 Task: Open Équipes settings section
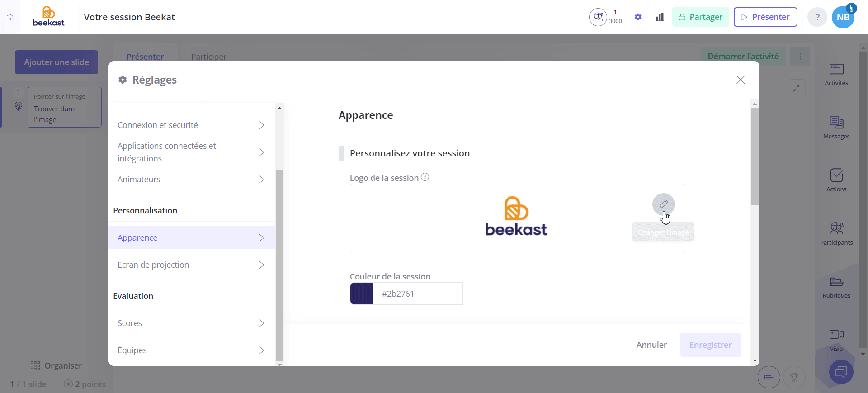[x=192, y=350]
